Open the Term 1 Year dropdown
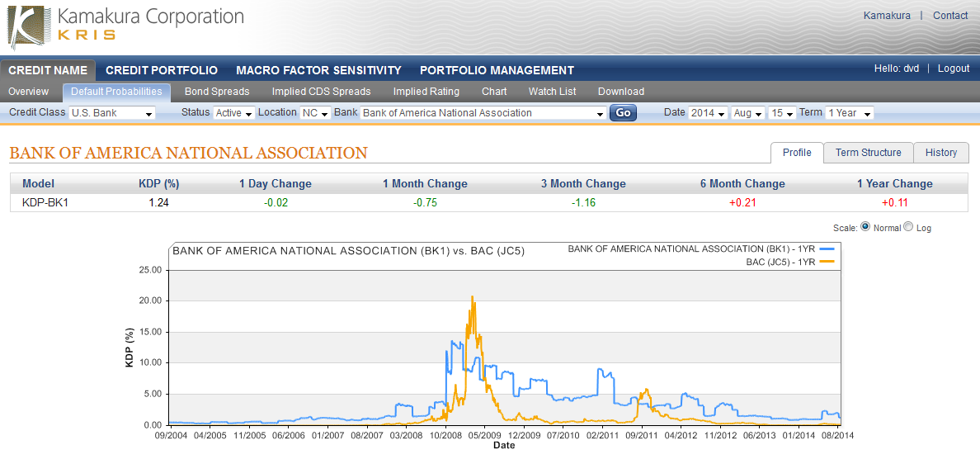980x459 pixels. tap(849, 113)
